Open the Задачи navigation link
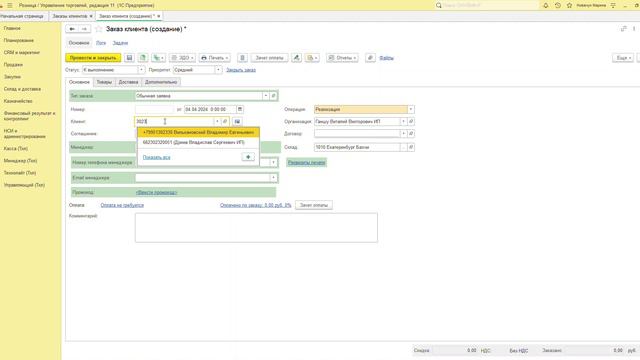The width and height of the screenshot is (640, 360). click(x=120, y=43)
